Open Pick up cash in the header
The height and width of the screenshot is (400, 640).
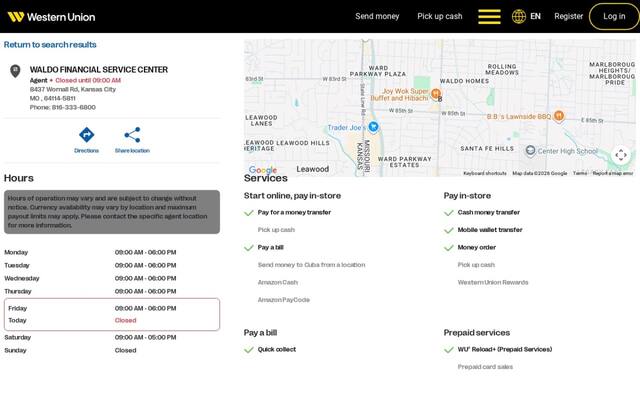(440, 16)
